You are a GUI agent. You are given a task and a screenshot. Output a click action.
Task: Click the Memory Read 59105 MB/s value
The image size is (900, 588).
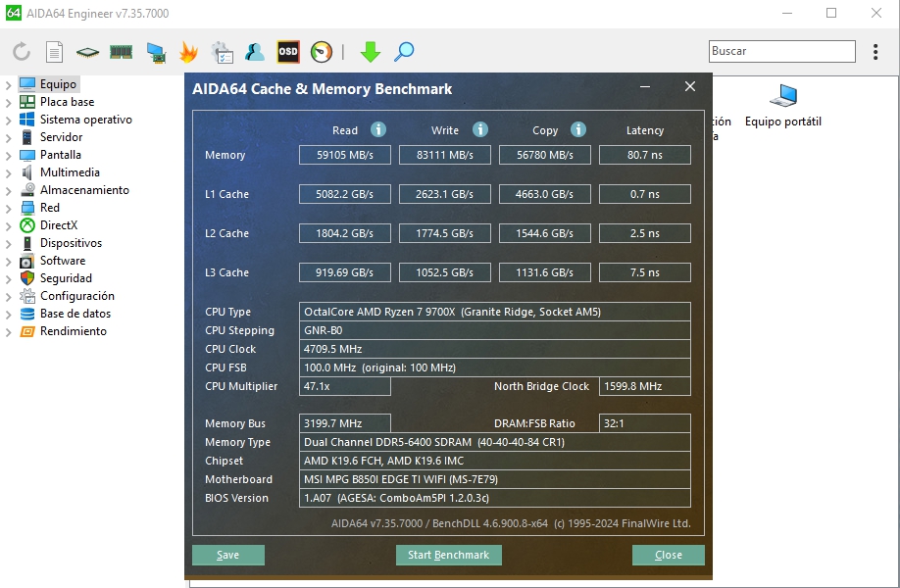pos(345,155)
